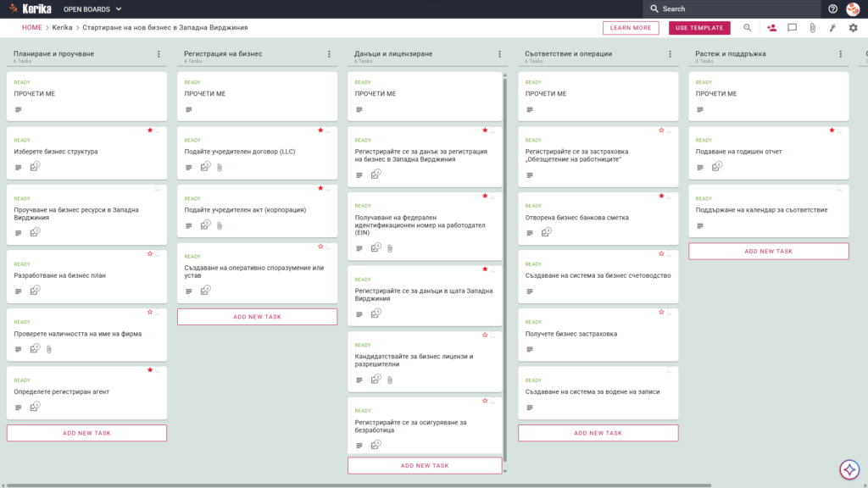Image resolution: width=868 pixels, height=488 pixels.
Task: Click attachment icon on Подайте учредителен договор (LLC) card
Action: [x=220, y=168]
